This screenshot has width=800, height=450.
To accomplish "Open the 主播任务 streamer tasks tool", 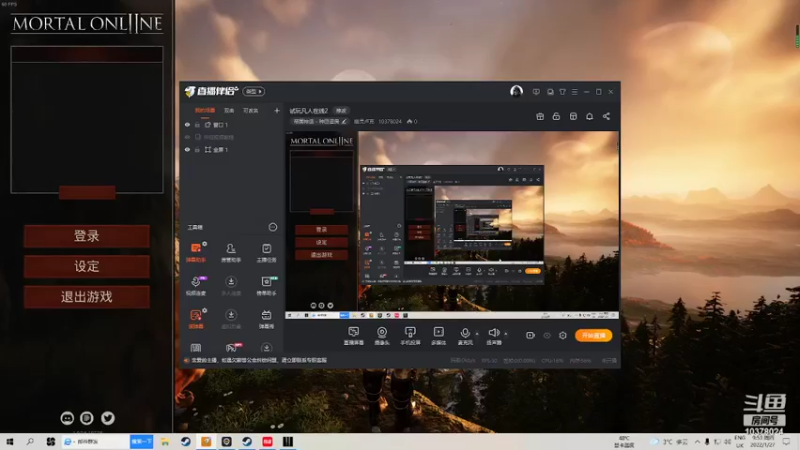I will coord(266,253).
